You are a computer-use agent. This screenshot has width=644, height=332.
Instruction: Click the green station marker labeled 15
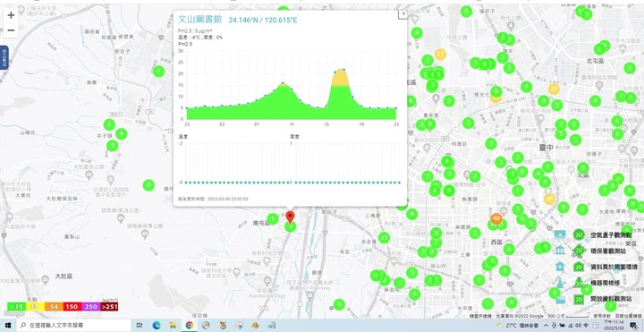[384, 237]
